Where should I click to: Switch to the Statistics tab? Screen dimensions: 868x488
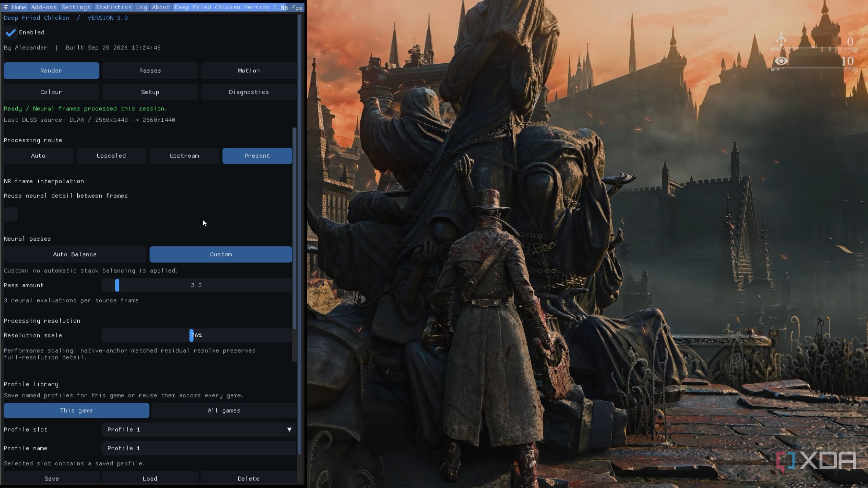point(113,7)
